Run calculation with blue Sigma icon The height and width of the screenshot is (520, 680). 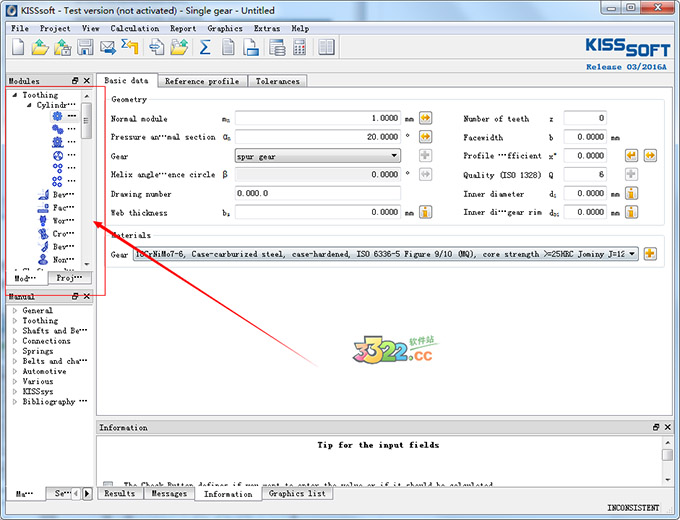205,47
